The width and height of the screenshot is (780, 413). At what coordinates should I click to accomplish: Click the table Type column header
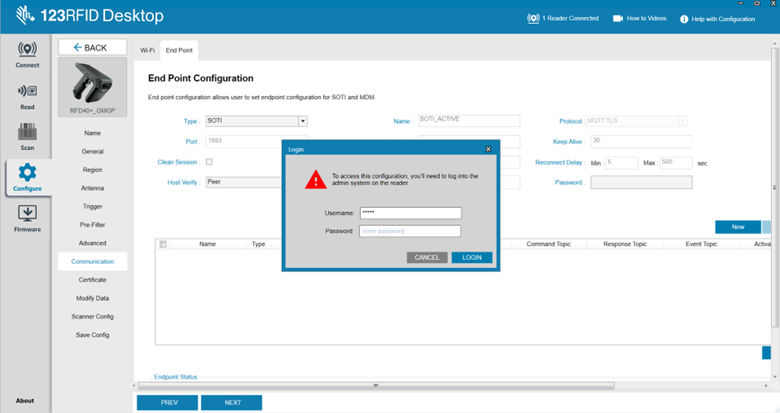click(259, 244)
